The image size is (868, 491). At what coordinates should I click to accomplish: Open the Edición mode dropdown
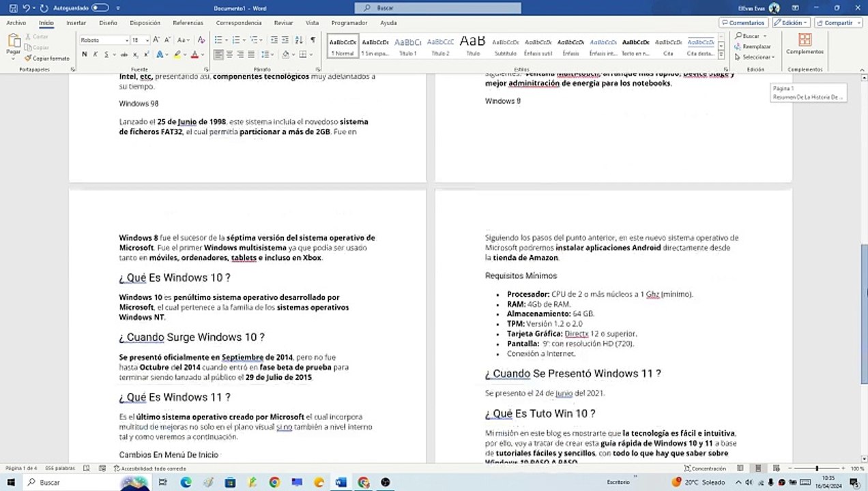792,23
